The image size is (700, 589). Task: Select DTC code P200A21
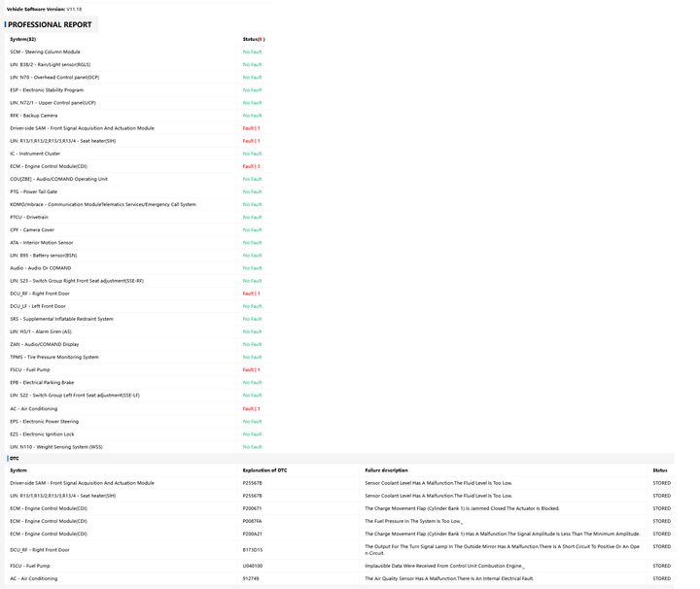[x=252, y=535]
